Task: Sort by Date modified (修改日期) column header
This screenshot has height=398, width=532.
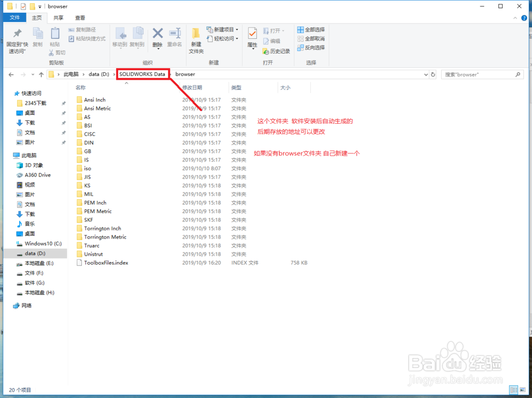Action: [x=193, y=88]
